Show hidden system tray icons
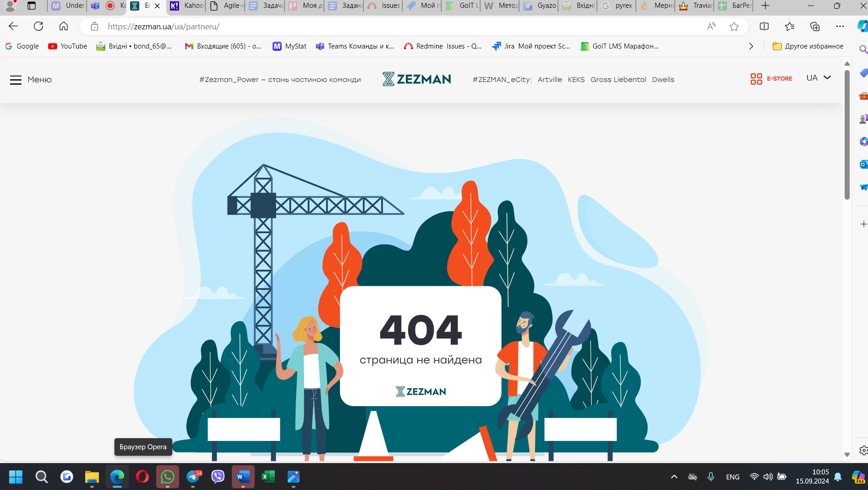This screenshot has width=868, height=490. click(674, 477)
